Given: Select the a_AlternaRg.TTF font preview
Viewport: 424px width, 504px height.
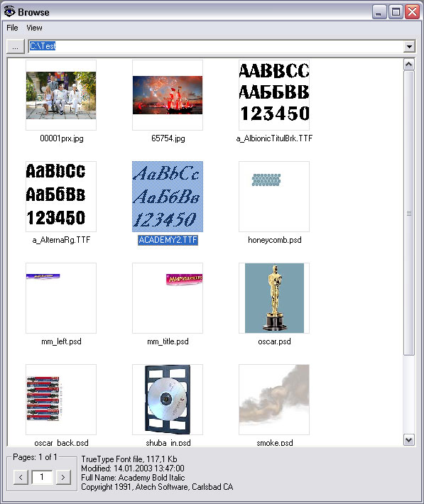Looking at the screenshot, I should (x=61, y=197).
